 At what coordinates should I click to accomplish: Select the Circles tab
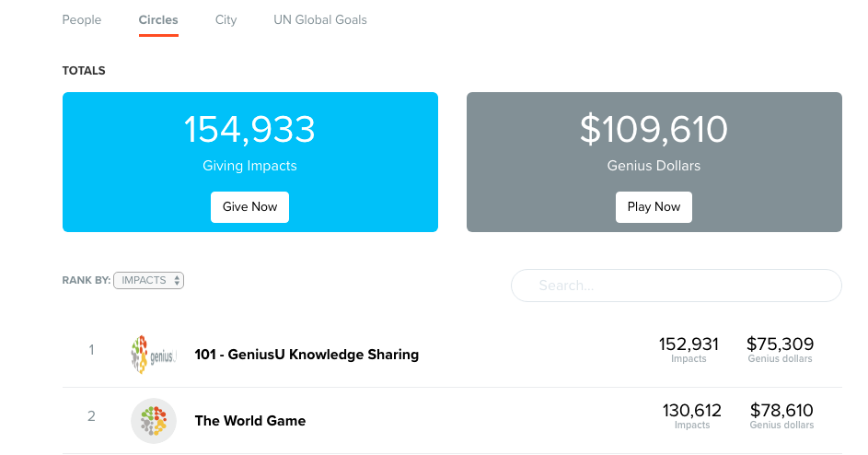click(x=158, y=20)
